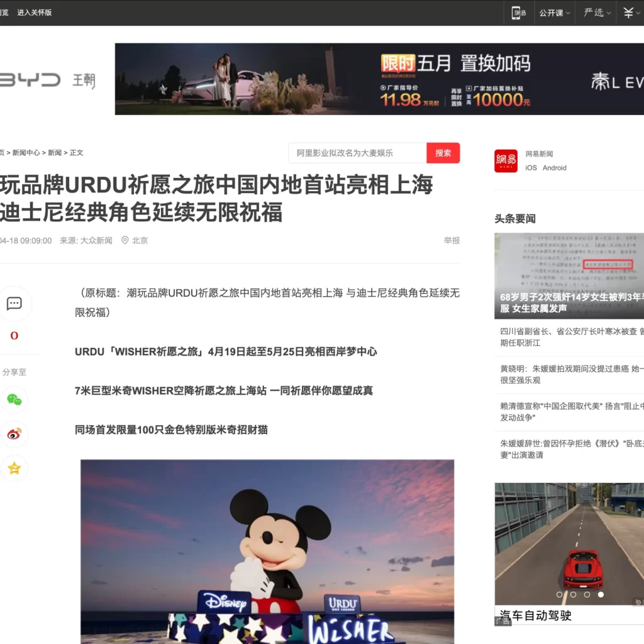Open the Android app download link

[555, 168]
